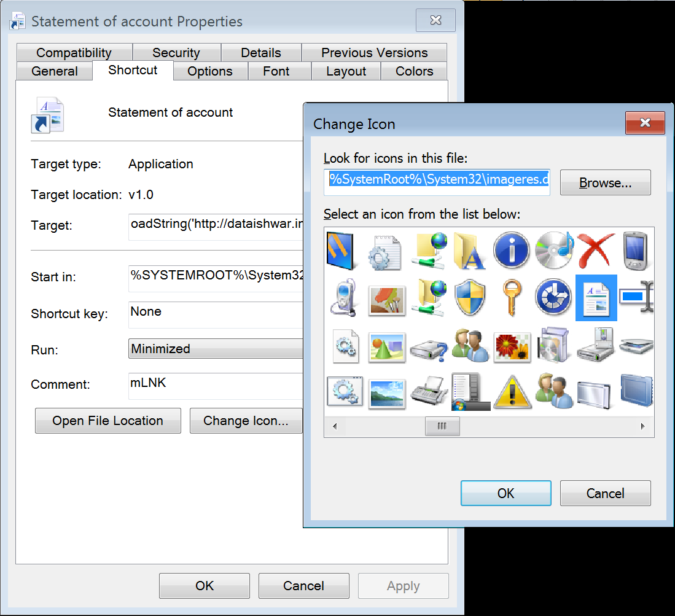Open the Run window state dropdown
The width and height of the screenshot is (675, 616).
pos(216,349)
